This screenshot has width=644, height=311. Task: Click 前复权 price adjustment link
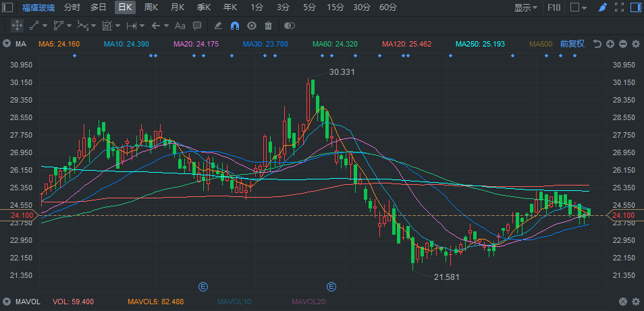coord(572,44)
